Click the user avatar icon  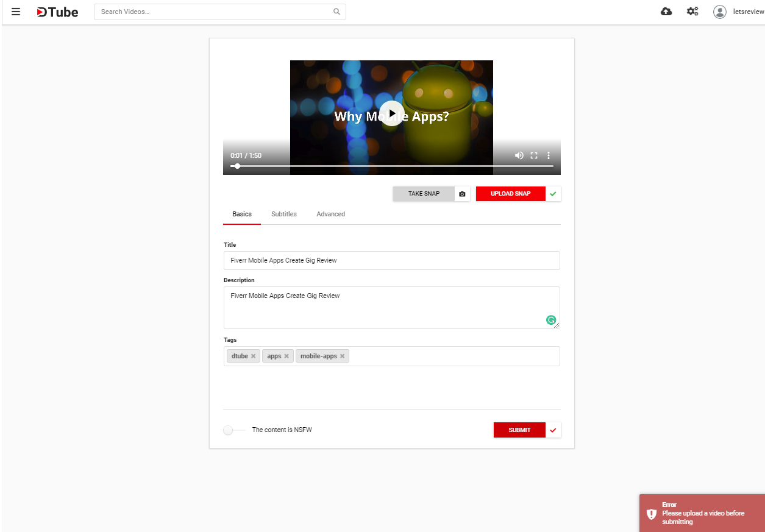[720, 12]
